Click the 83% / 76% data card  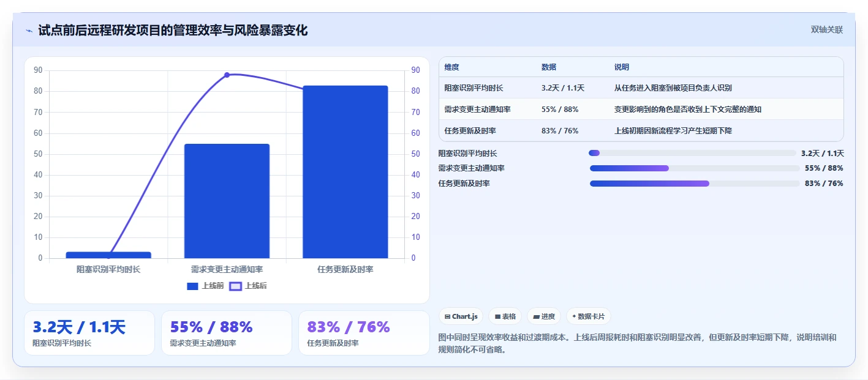[x=364, y=333]
